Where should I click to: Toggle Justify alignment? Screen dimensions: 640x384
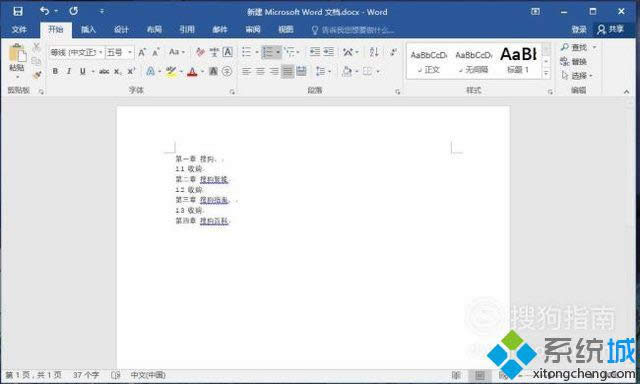tap(288, 71)
